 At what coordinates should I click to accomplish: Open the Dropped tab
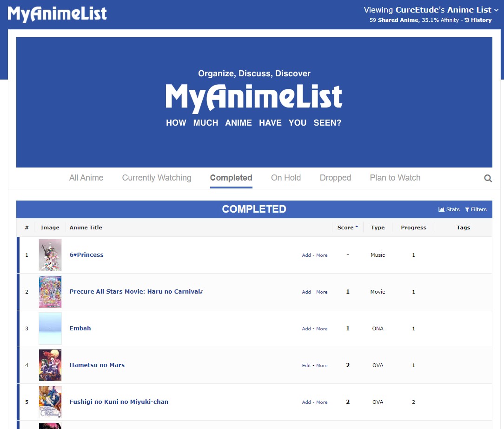pyautogui.click(x=335, y=178)
